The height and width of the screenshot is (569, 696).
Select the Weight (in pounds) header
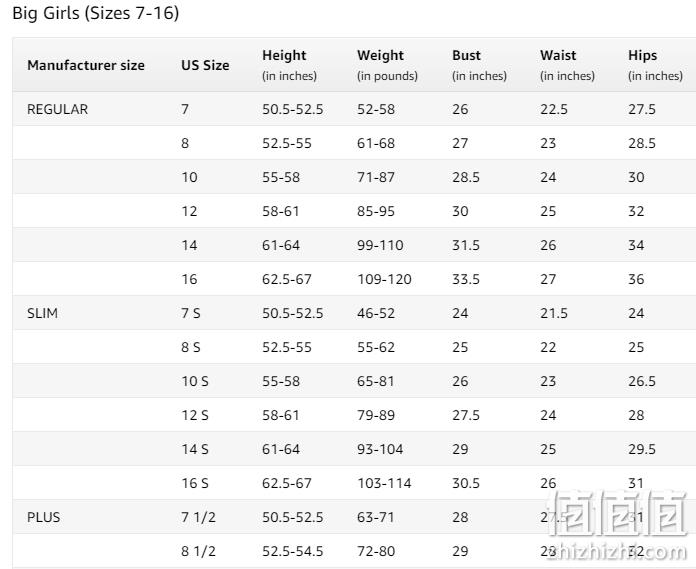click(x=387, y=65)
